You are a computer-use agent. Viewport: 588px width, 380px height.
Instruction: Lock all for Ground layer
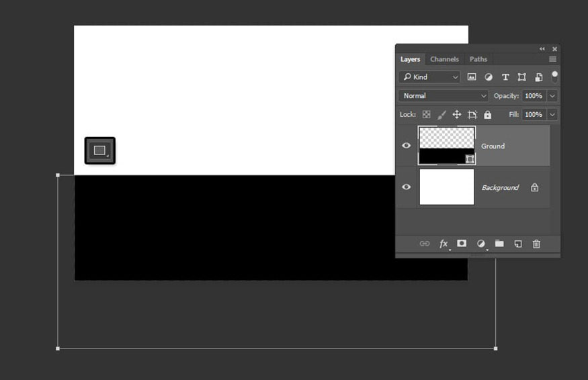(487, 115)
